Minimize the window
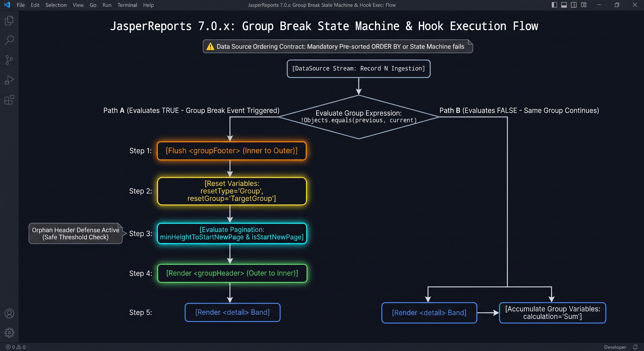Image resolution: width=644 pixels, height=351 pixels. coord(599,5)
